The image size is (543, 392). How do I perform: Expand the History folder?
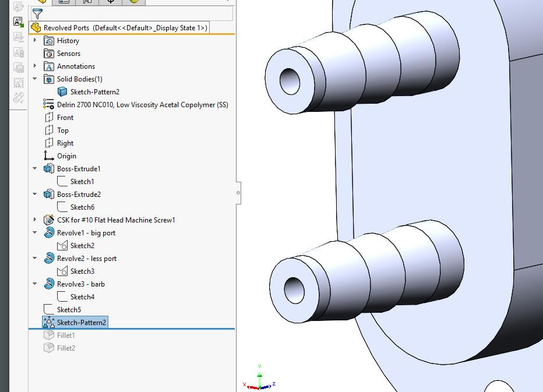[x=34, y=40]
